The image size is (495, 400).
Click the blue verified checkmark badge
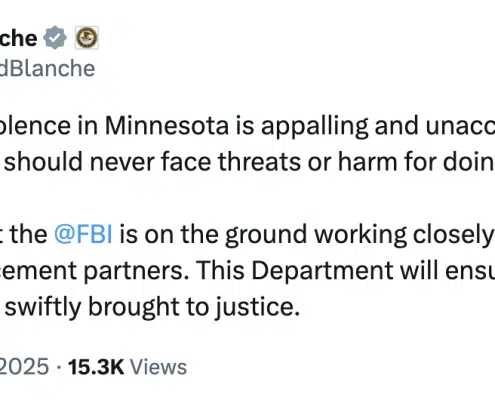[x=55, y=38]
